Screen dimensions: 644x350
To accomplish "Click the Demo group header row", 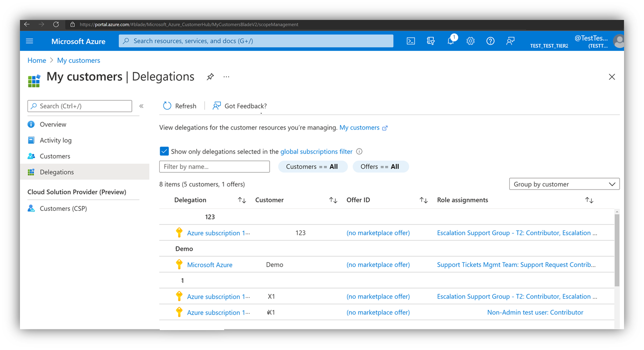I will (386, 249).
